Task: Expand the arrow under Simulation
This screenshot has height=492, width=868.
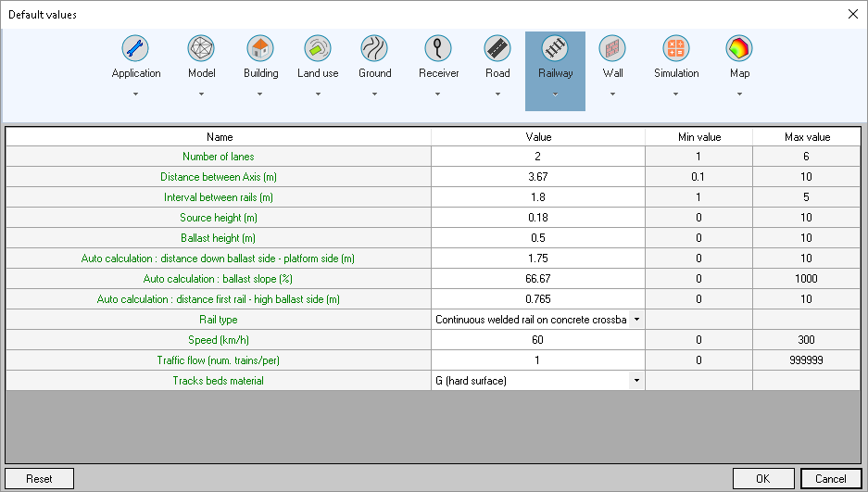Action: pyautogui.click(x=676, y=95)
